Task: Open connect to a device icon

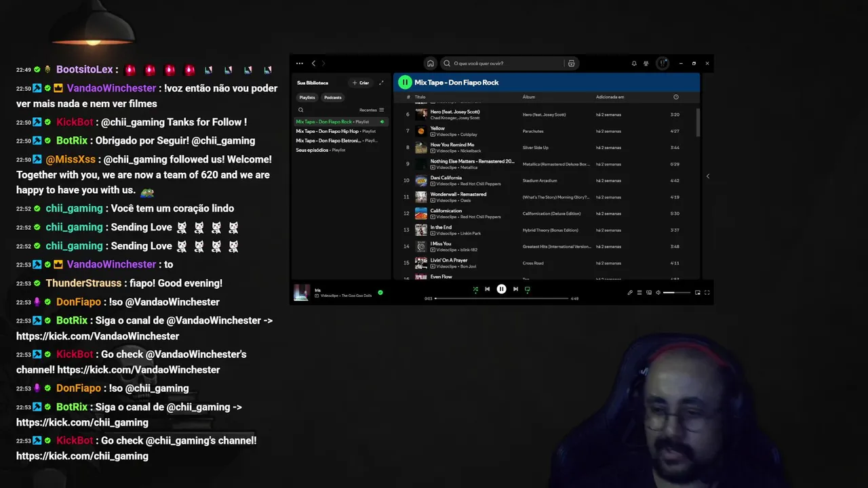Action: (x=649, y=293)
